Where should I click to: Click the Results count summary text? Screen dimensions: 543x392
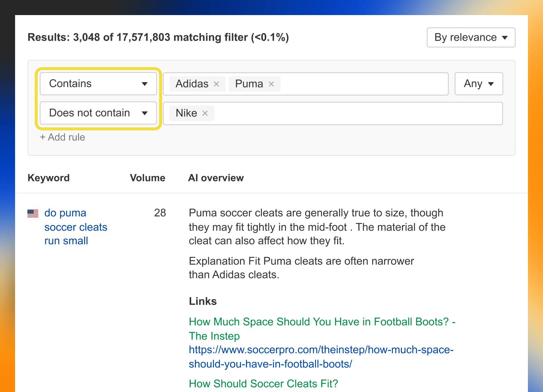(158, 37)
